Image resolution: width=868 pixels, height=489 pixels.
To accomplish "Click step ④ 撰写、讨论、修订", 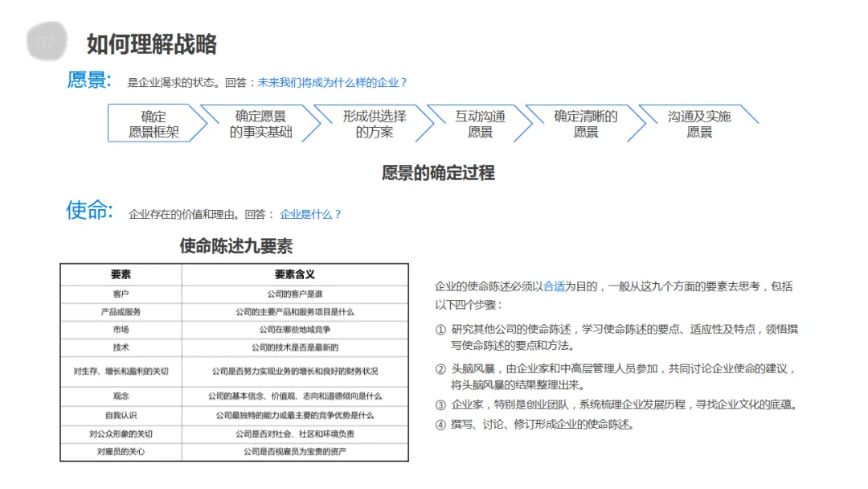I will [534, 425].
